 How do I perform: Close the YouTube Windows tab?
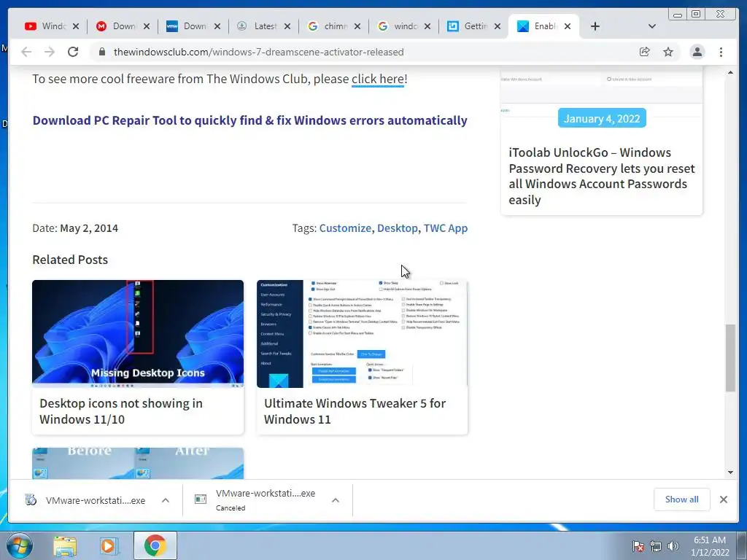[76, 26]
